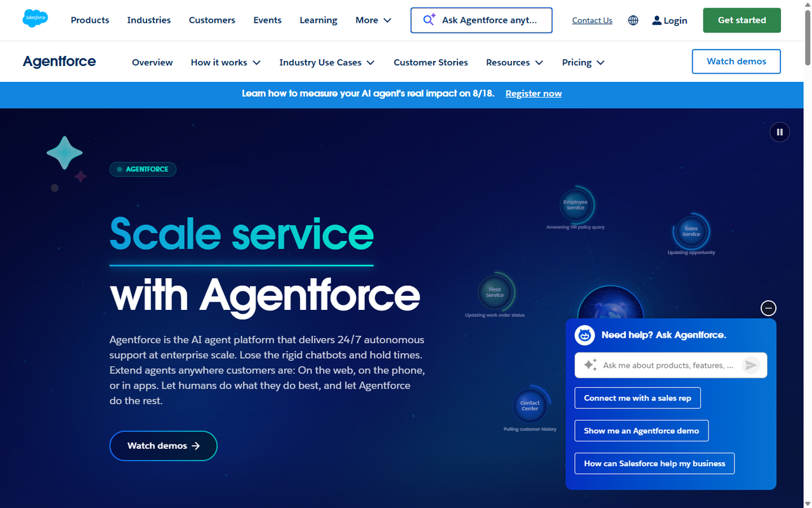Click the Register now banner link
812x508 pixels.
[x=534, y=93]
